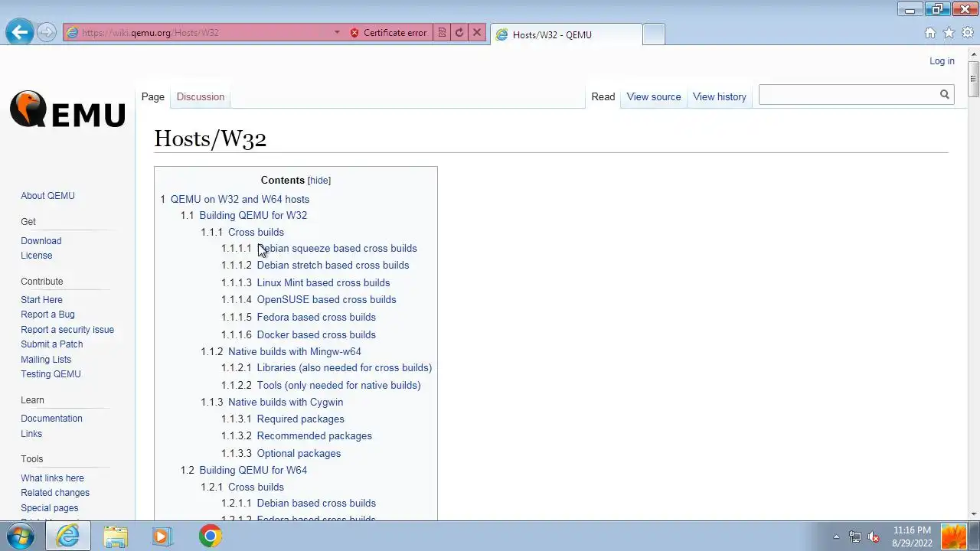Go back with the browser Back arrow

click(x=20, y=32)
